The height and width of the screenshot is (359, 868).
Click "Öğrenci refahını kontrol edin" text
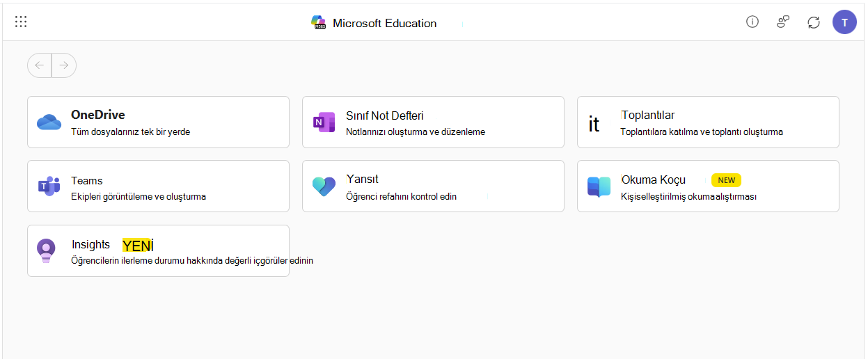pos(401,196)
